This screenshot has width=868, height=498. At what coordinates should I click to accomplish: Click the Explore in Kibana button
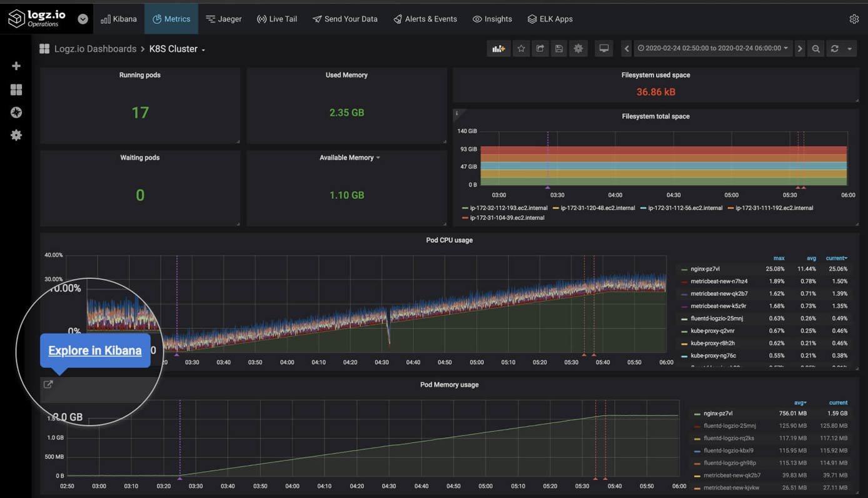[x=94, y=350]
